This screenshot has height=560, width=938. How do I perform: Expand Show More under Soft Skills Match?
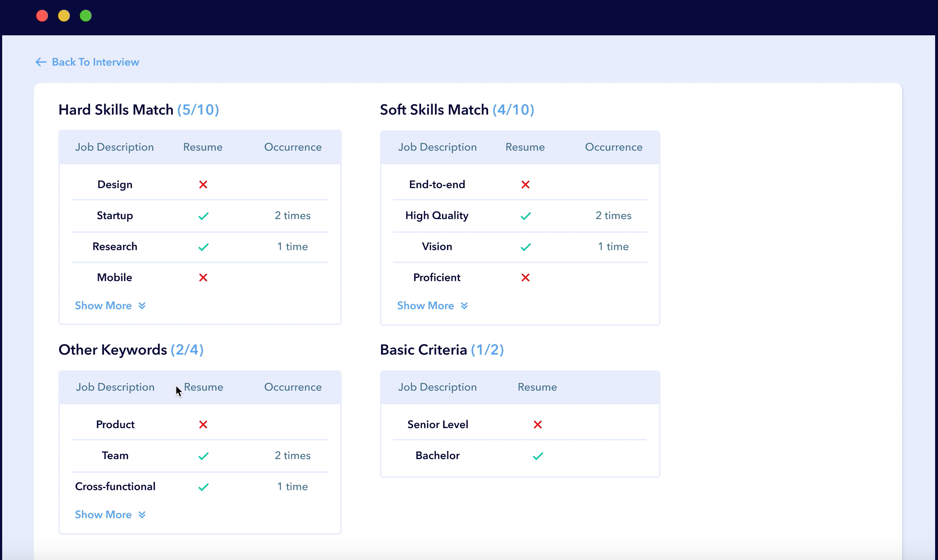point(432,306)
